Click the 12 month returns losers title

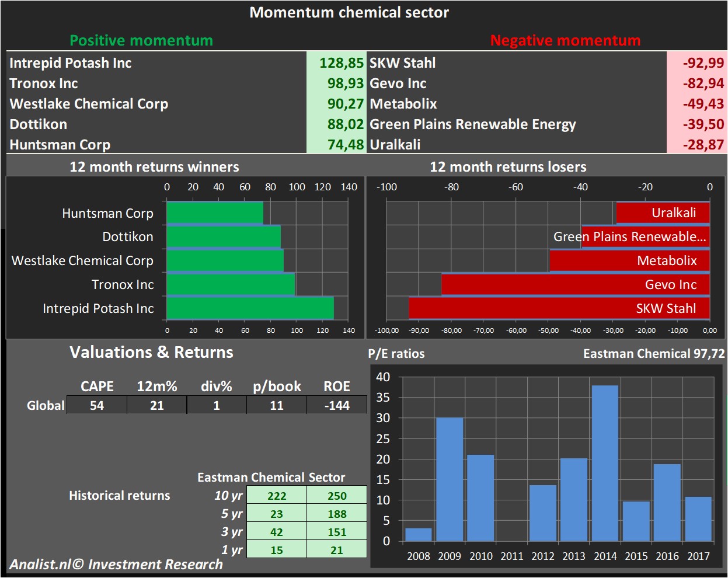click(508, 167)
